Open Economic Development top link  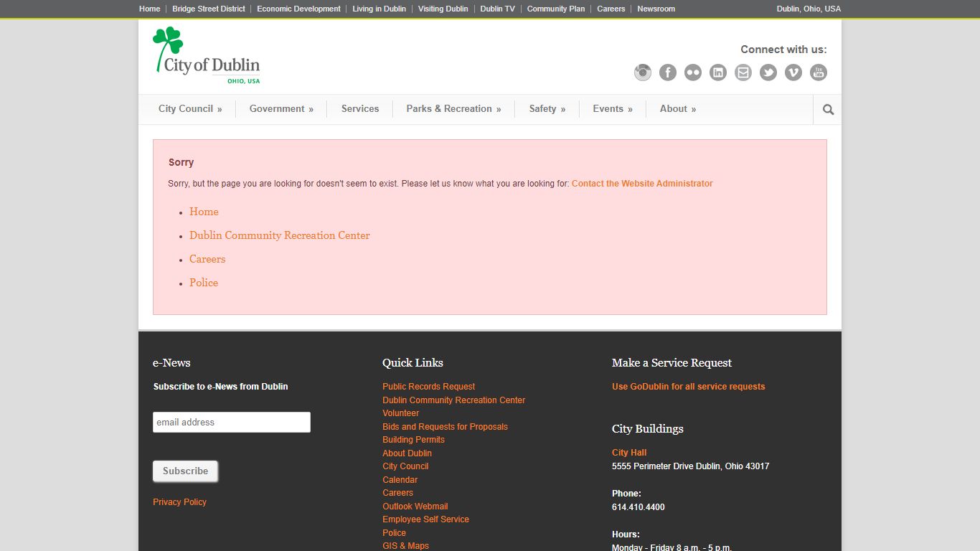click(x=298, y=9)
